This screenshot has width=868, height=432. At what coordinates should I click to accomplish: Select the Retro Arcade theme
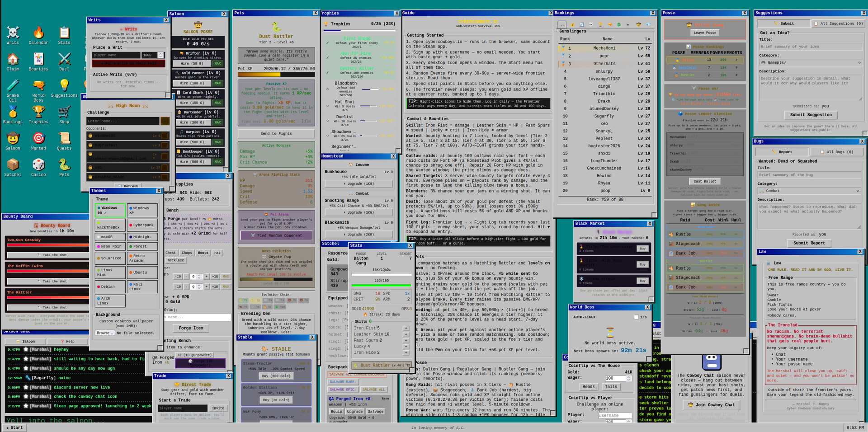pos(142,258)
